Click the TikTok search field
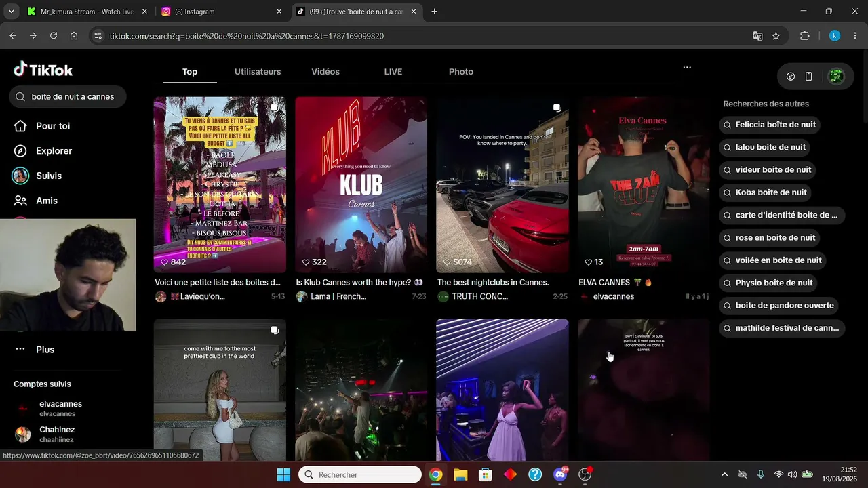The image size is (868, 488). point(68,97)
